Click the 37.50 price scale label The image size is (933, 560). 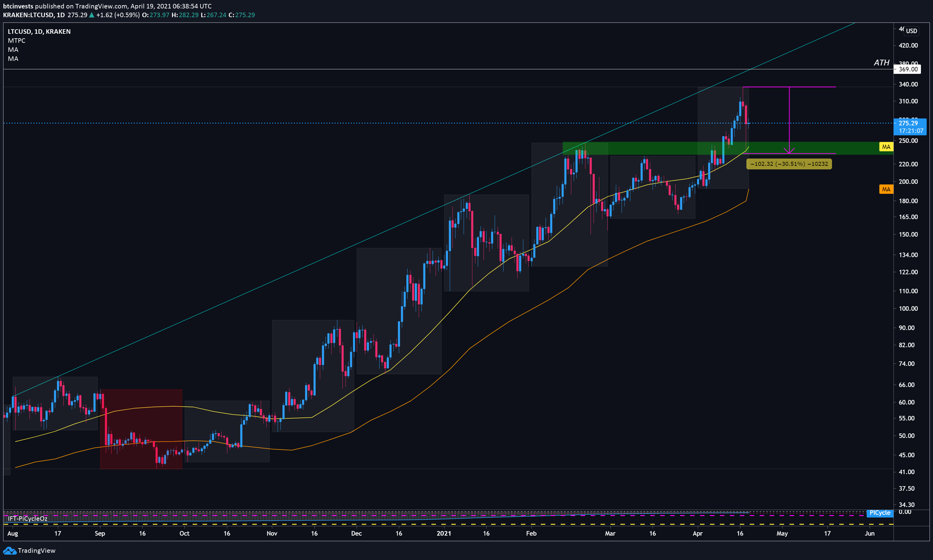coord(906,489)
